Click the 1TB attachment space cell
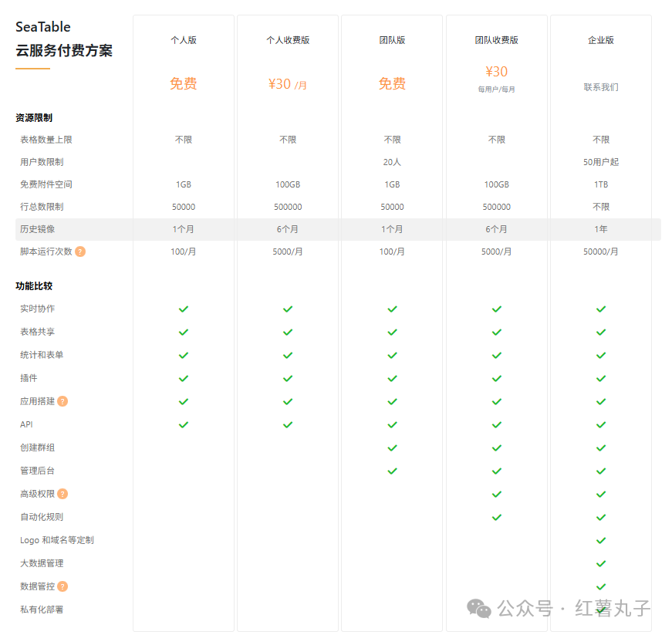Viewport: 672px width, 635px height. pos(601,184)
